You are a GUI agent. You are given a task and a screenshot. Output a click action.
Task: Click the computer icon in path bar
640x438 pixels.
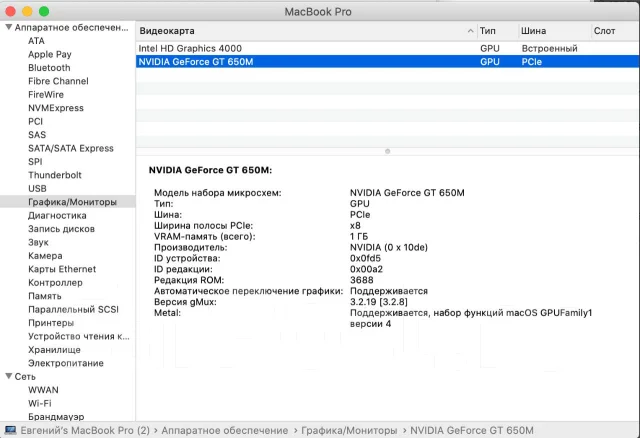11,430
